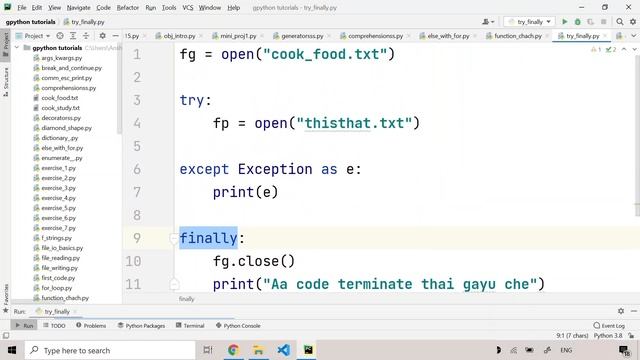Run the try_finally configuration
640x360 pixels.
tap(564, 22)
